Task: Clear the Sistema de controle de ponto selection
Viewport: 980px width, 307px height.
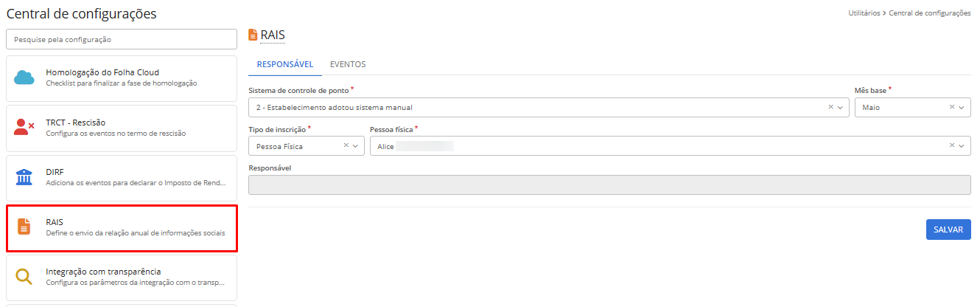Action: click(x=830, y=107)
